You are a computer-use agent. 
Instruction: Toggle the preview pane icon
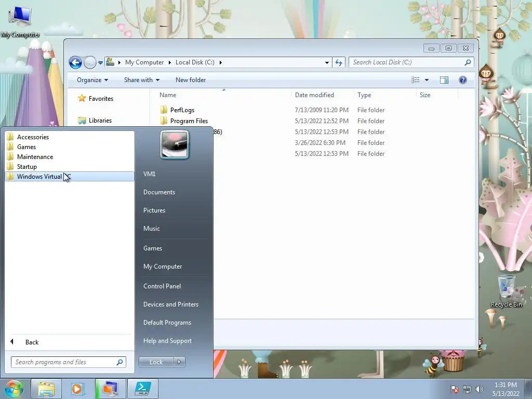pos(444,80)
